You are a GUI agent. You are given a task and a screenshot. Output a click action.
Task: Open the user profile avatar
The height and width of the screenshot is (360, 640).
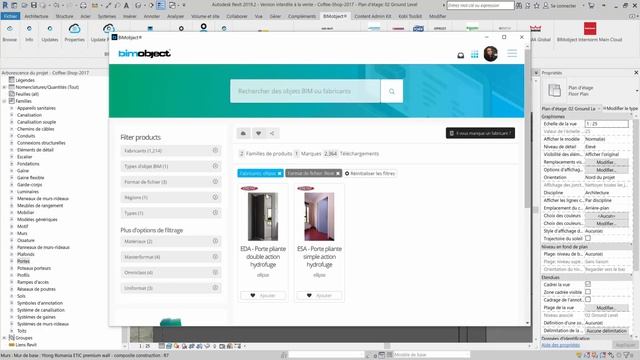click(491, 53)
